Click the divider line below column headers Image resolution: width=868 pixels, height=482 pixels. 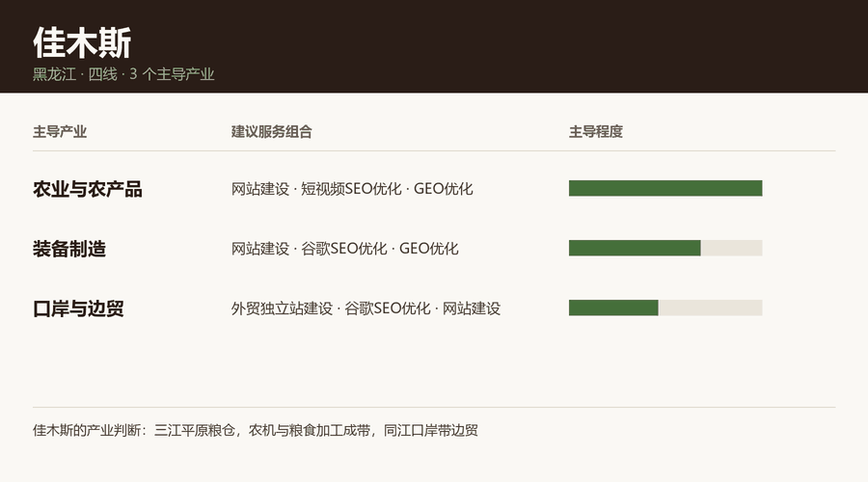pyautogui.click(x=434, y=150)
